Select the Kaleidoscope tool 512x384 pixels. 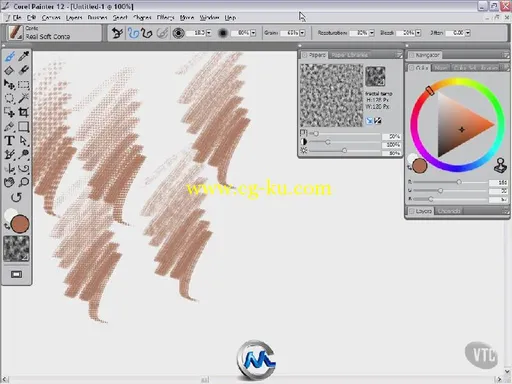coord(23,169)
